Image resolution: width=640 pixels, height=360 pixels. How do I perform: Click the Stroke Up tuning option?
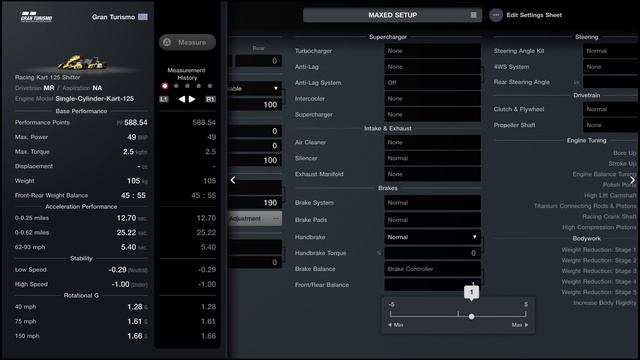coord(622,164)
